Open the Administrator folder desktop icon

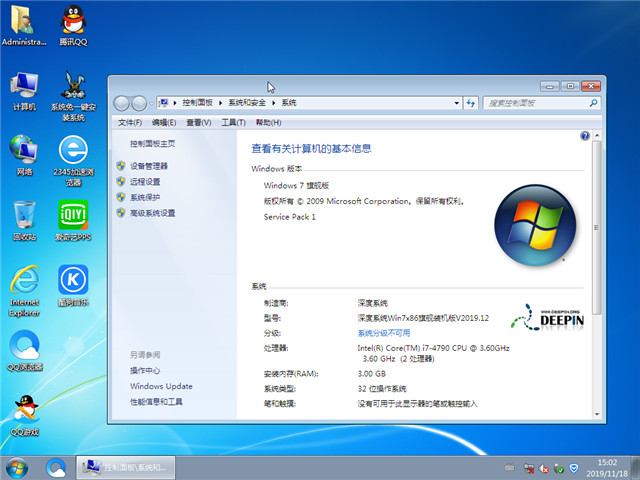[24, 24]
